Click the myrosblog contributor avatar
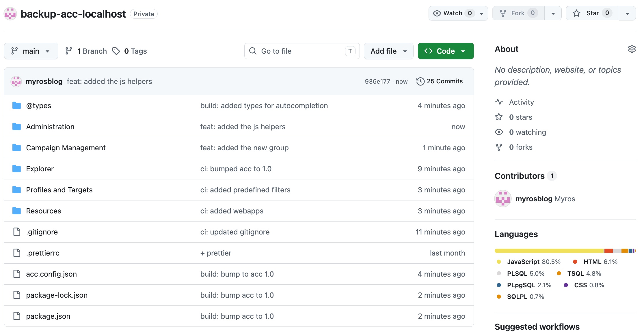This screenshot has height=334, width=644. pyautogui.click(x=503, y=199)
